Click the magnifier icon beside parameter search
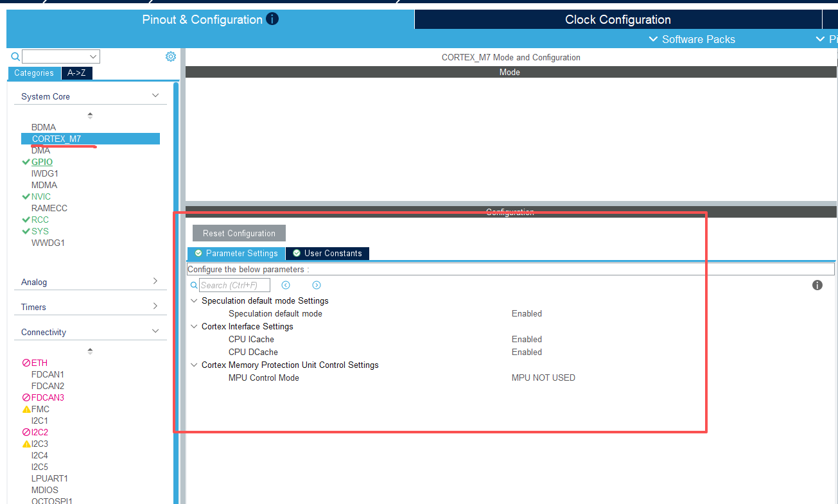This screenshot has height=504, width=838. 194,285
